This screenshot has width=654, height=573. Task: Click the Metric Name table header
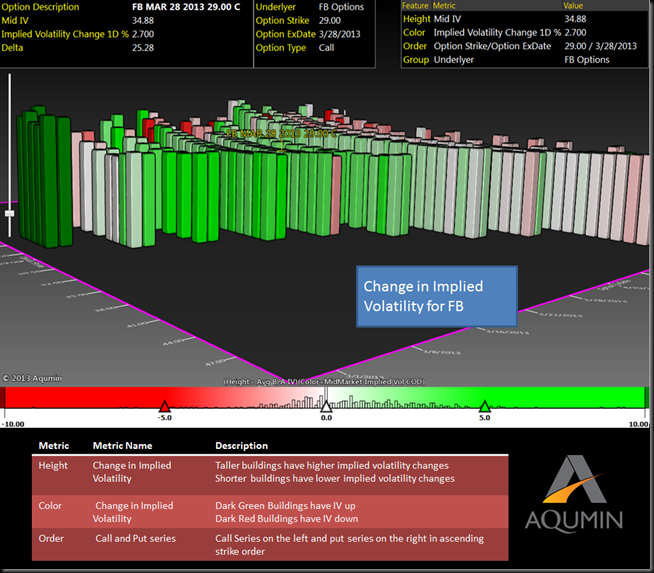(x=122, y=445)
